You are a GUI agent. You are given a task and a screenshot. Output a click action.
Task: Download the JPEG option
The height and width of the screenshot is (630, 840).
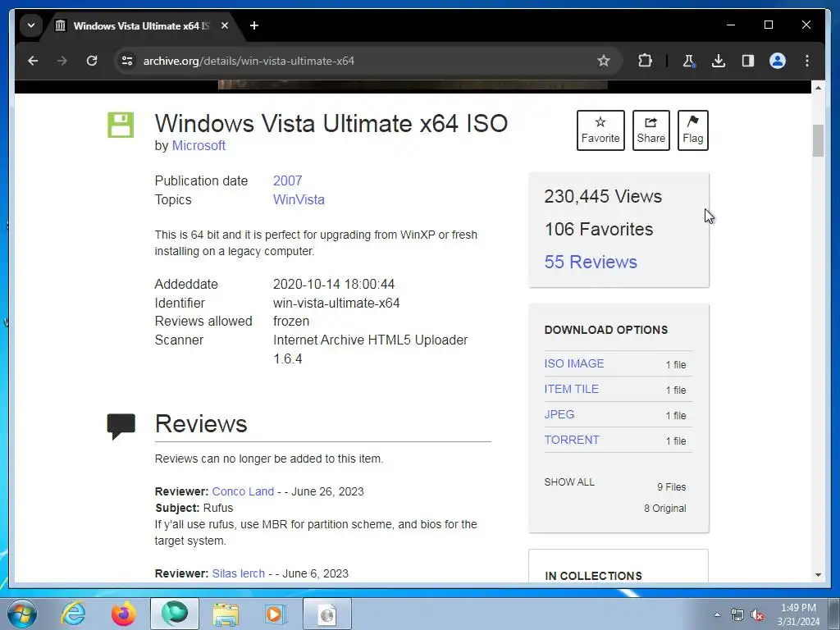(x=559, y=414)
